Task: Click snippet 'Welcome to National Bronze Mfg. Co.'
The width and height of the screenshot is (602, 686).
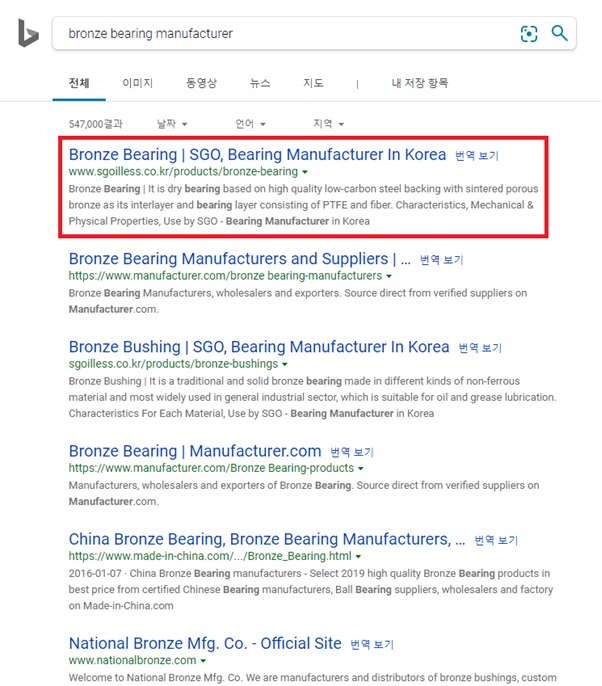Action: [312, 678]
